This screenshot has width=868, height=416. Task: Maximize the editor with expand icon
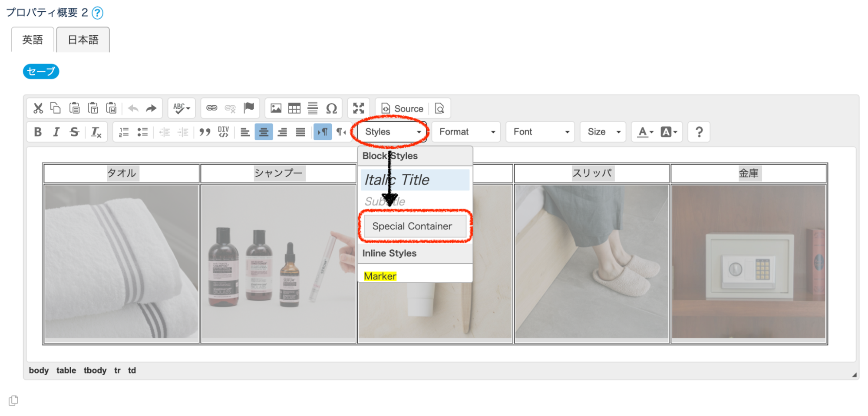[x=358, y=108]
